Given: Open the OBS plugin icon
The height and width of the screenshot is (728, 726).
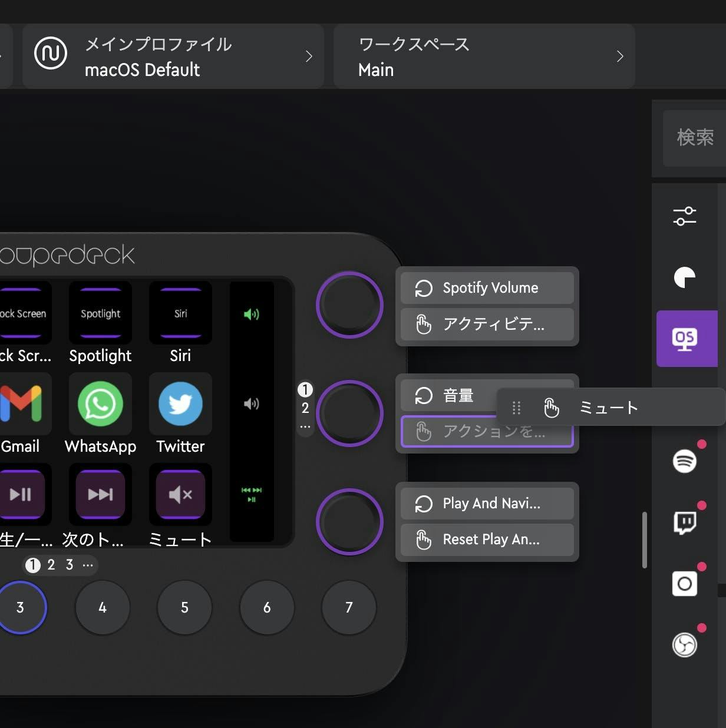Looking at the screenshot, I should (x=684, y=644).
